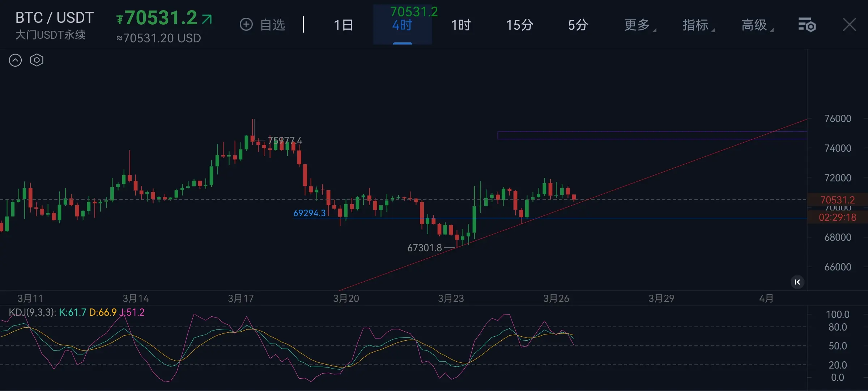This screenshot has height=391, width=868.
Task: Click BTC / USDT pair title
Action: [55, 17]
